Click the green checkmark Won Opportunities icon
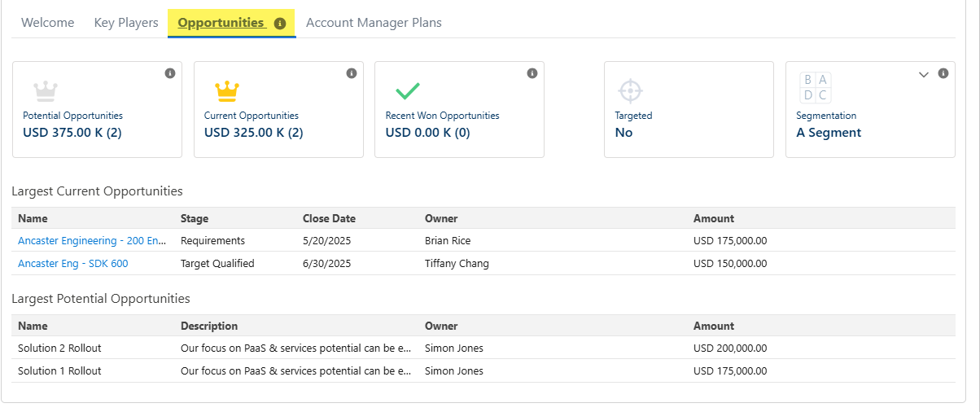Image resolution: width=980 pixels, height=412 pixels. (x=407, y=90)
